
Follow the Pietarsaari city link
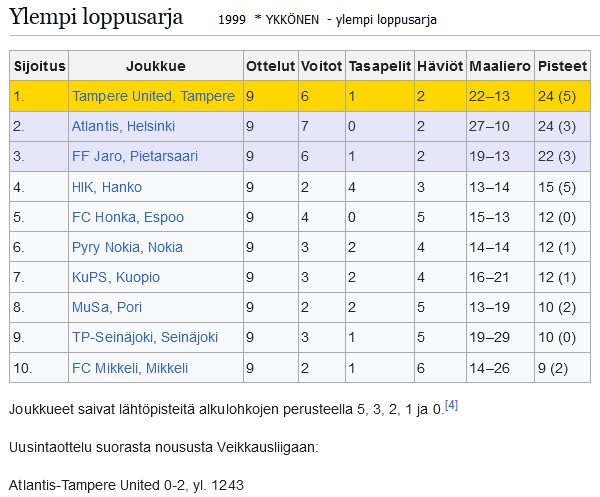tap(164, 156)
